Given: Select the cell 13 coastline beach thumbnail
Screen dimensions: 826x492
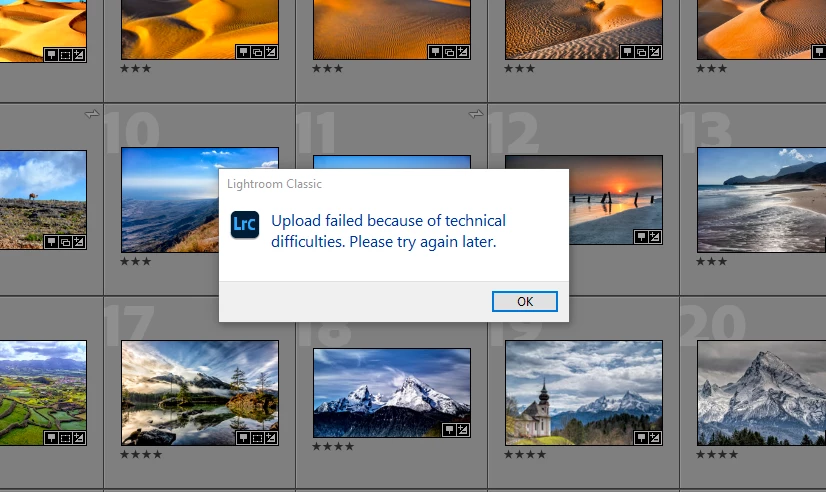Looking at the screenshot, I should [x=762, y=200].
